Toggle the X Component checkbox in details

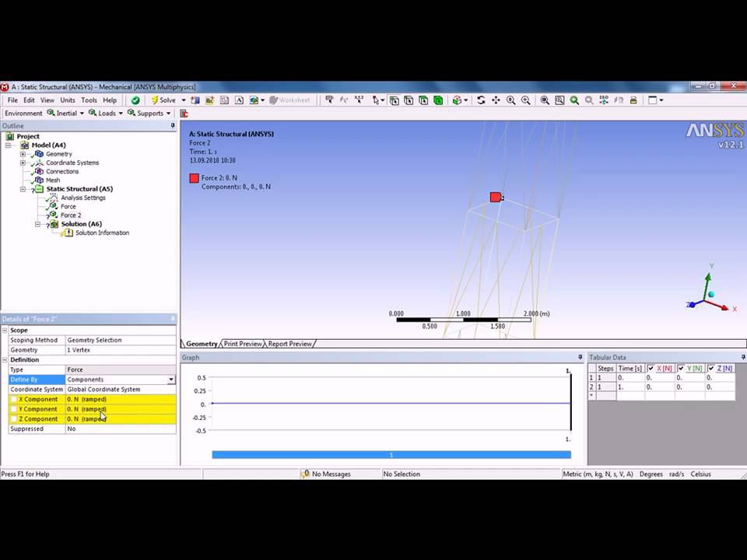pos(14,400)
